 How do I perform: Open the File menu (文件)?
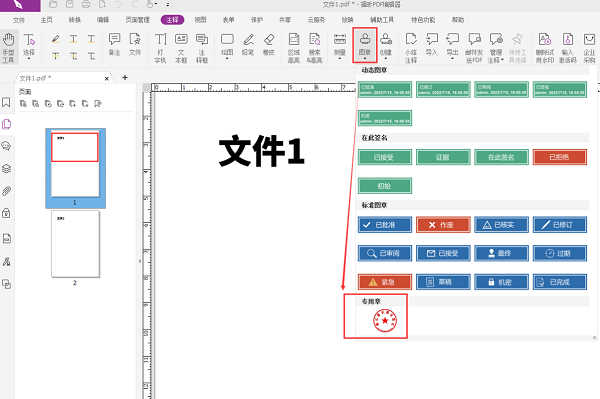point(19,20)
